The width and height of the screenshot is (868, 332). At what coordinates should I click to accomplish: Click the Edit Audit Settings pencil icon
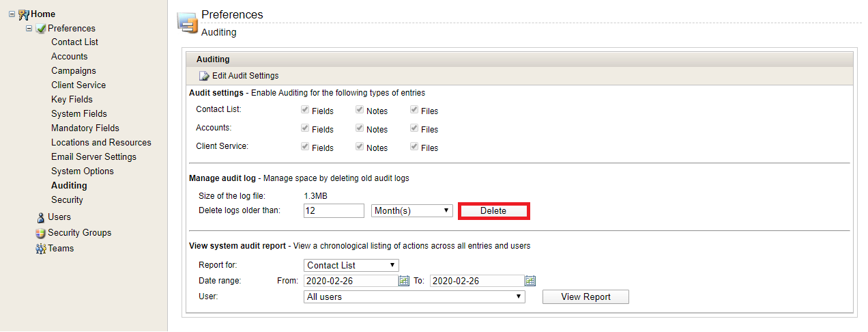click(x=204, y=76)
